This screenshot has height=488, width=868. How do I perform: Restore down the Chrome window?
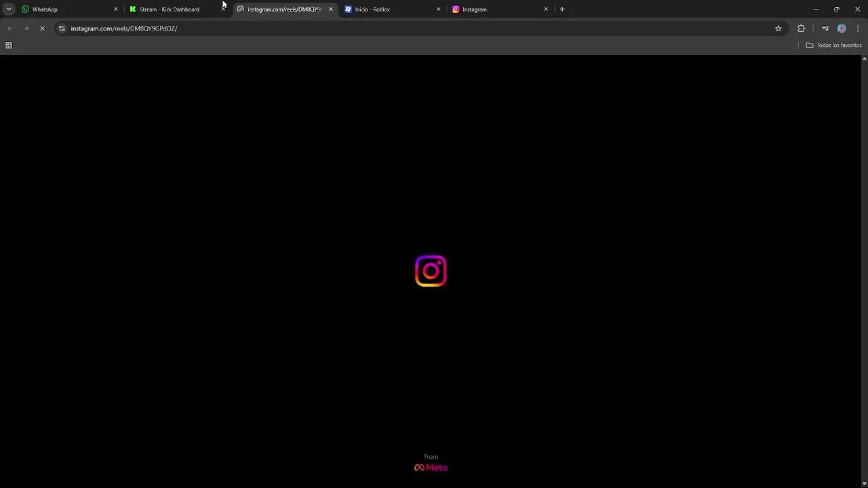[x=837, y=9]
